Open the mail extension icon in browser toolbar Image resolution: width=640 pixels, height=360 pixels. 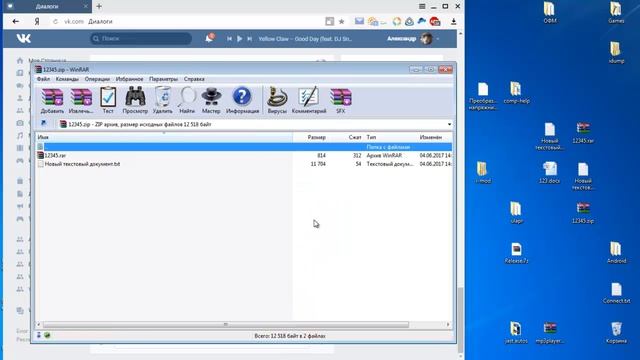click(359, 21)
